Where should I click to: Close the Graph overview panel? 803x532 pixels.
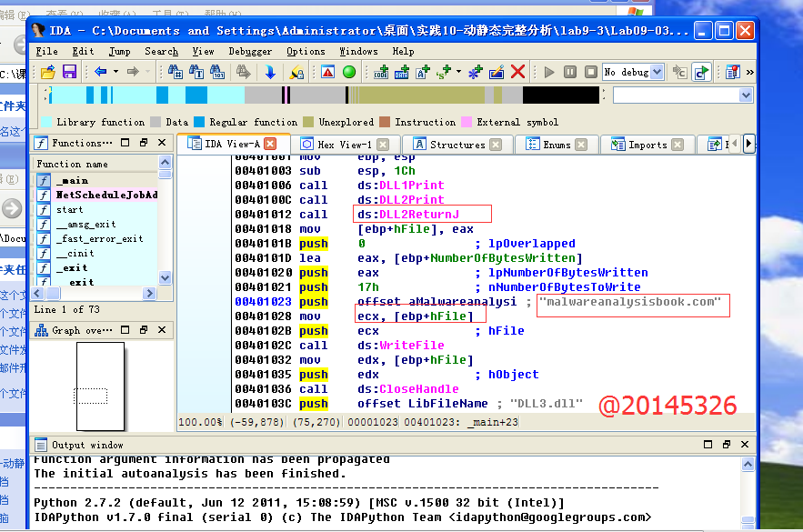click(162, 330)
